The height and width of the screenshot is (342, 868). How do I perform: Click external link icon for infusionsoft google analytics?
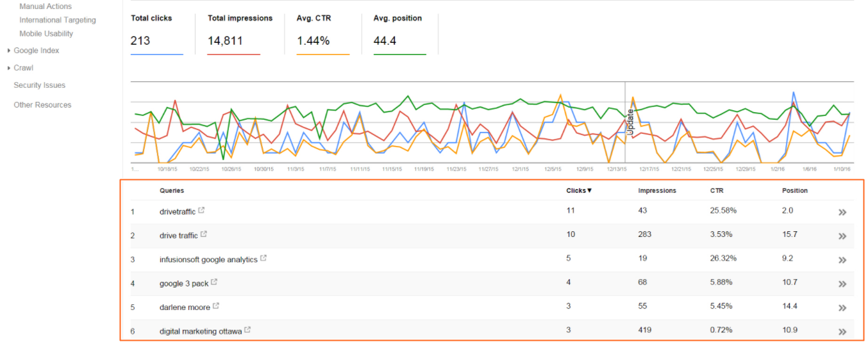coord(263,259)
